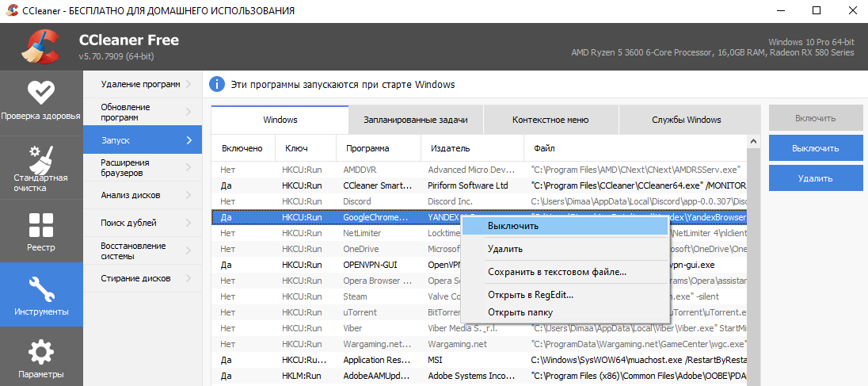868x386 pixels.
Task: Click CCleaner title bar app icon
Action: 12,11
